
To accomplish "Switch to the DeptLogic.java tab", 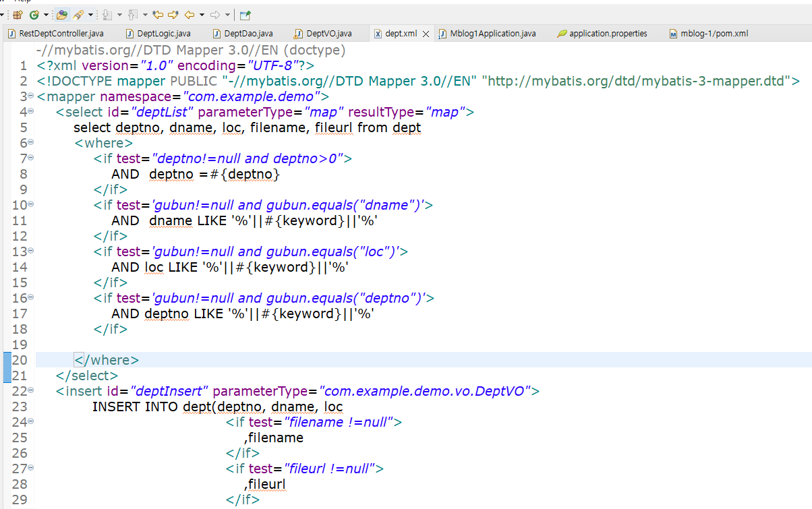I will 158,33.
